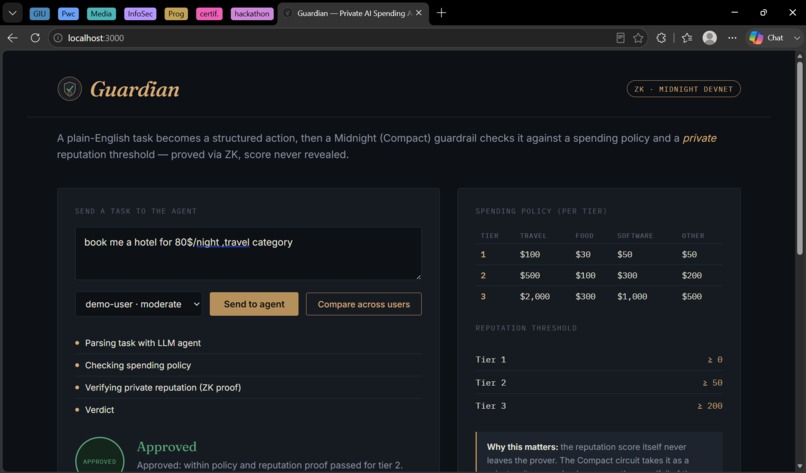Click the ZK · MIDNIGHT DEVNET badge
Screen dimensions: 806x473
tap(683, 89)
